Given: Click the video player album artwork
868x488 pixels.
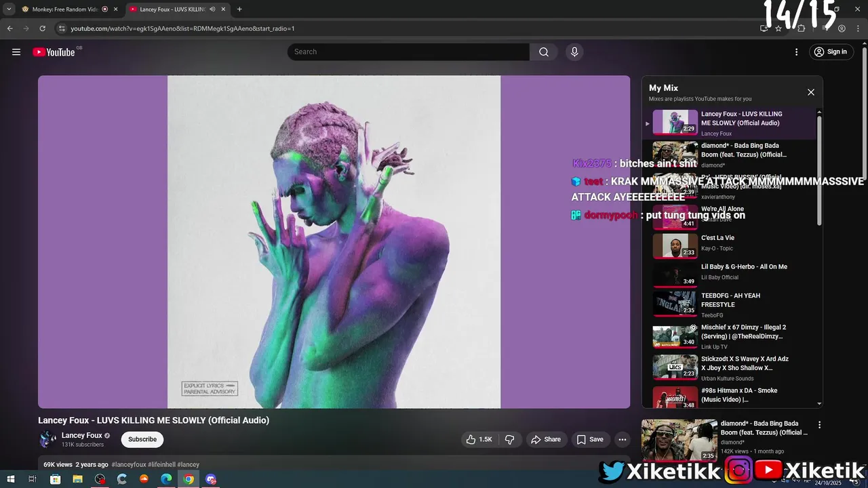Looking at the screenshot, I should pos(334,242).
